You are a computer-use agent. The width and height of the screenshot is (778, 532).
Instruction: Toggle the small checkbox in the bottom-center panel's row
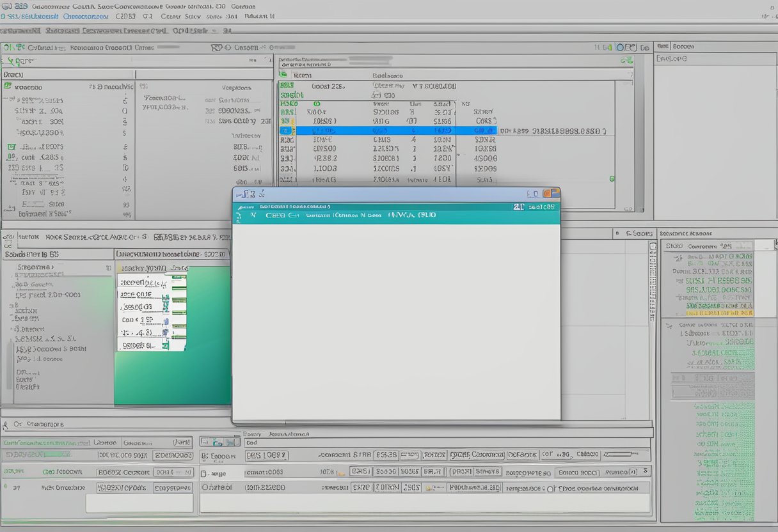[x=203, y=474]
